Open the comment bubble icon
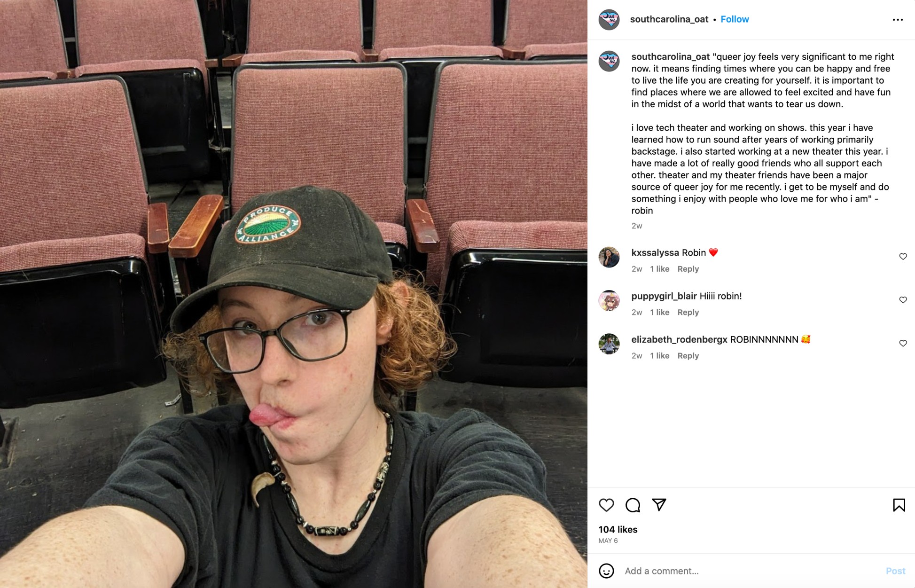Screen dimensions: 915x588 633,505
